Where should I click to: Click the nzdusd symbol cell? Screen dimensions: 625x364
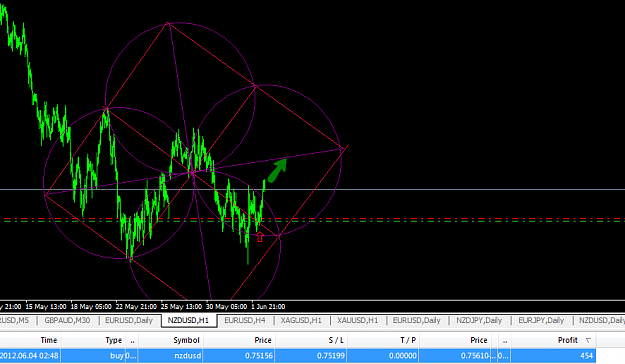(x=187, y=356)
